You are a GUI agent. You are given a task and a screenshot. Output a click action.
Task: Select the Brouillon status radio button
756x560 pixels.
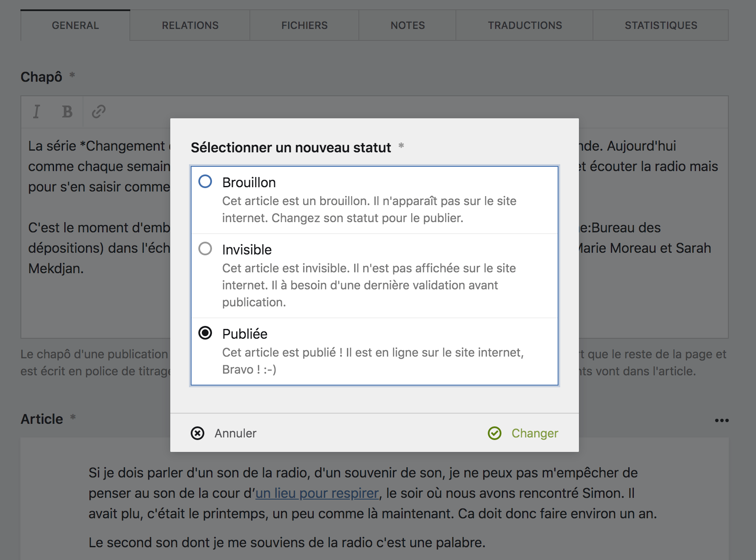pyautogui.click(x=206, y=182)
